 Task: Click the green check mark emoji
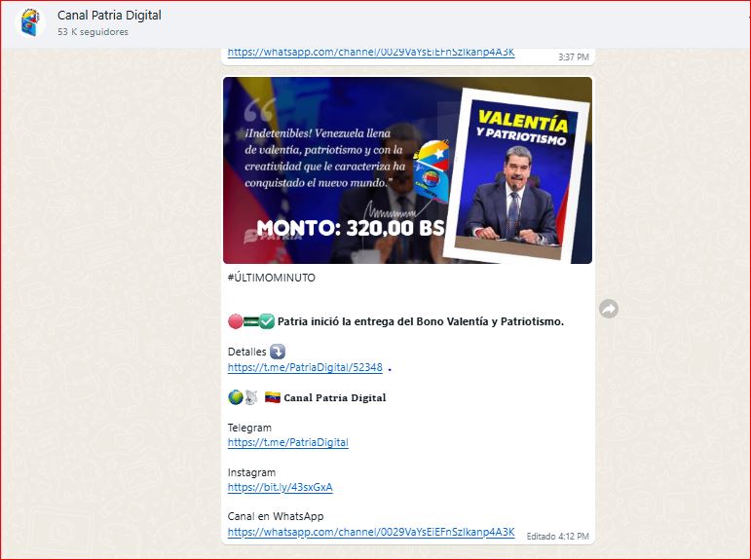click(x=267, y=321)
